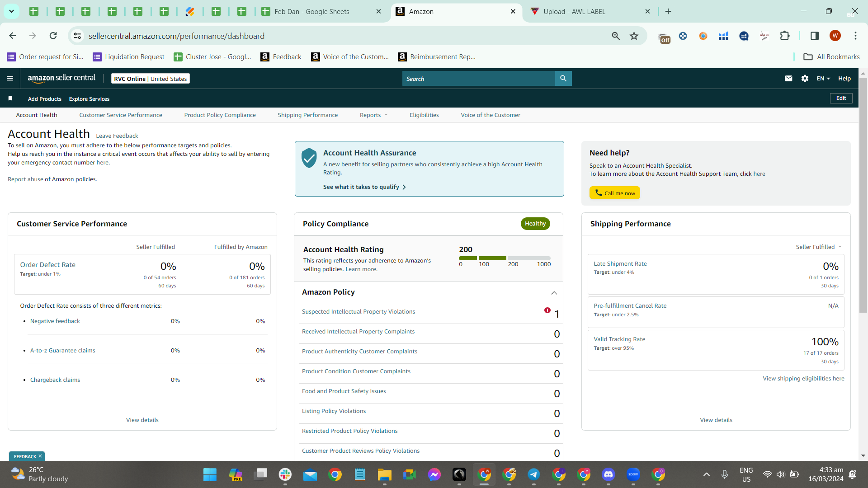Open the Help link in header

844,79
